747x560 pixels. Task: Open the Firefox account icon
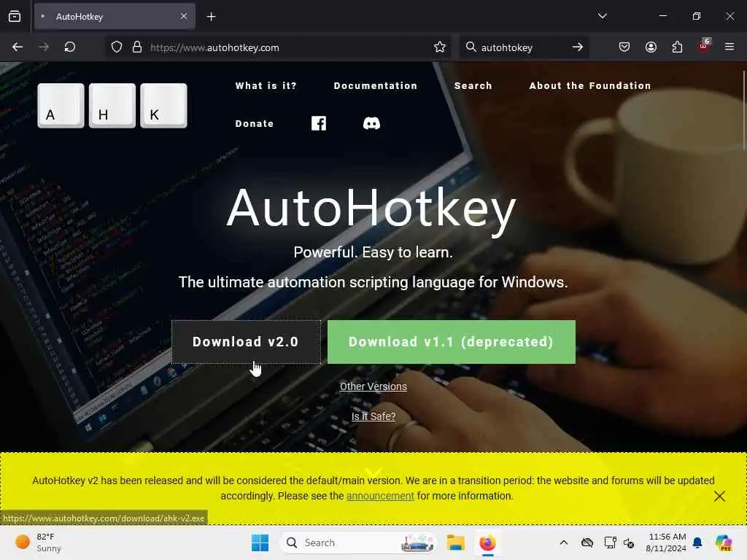[x=651, y=47]
